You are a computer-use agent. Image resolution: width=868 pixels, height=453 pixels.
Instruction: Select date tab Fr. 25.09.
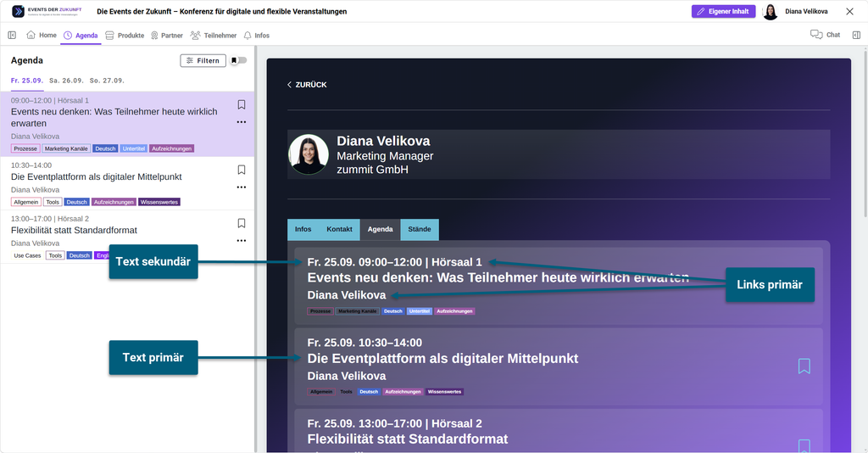(x=26, y=81)
